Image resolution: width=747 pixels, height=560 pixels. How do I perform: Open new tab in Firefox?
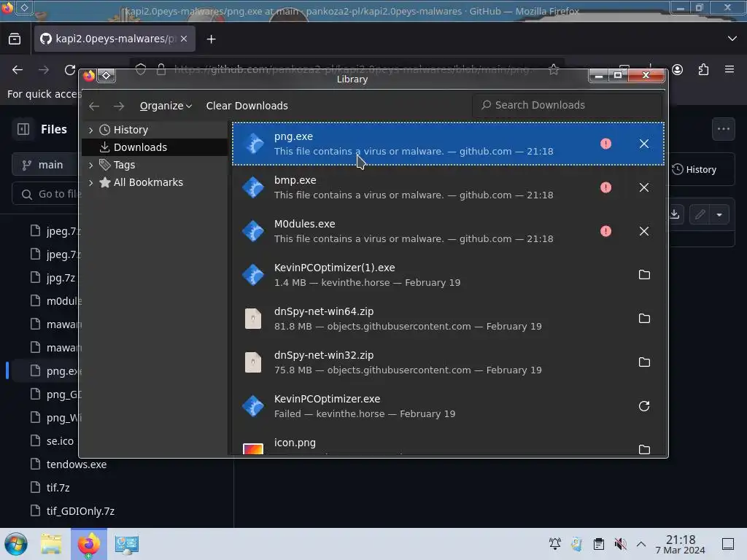click(x=212, y=39)
